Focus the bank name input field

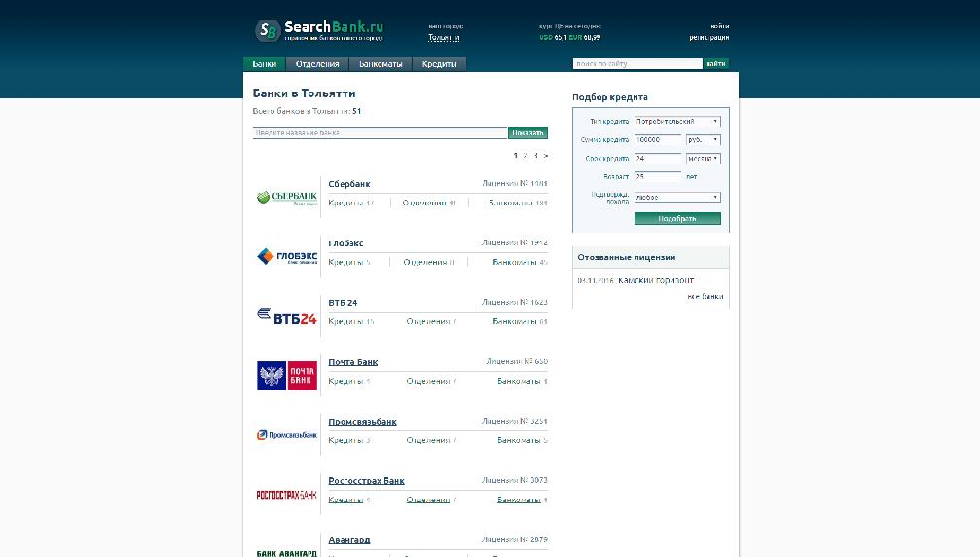(380, 132)
